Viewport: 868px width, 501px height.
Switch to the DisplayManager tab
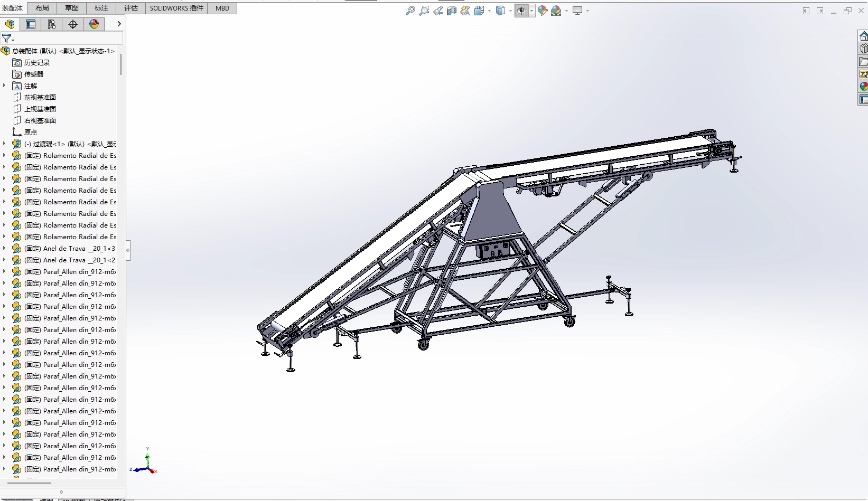tap(94, 24)
